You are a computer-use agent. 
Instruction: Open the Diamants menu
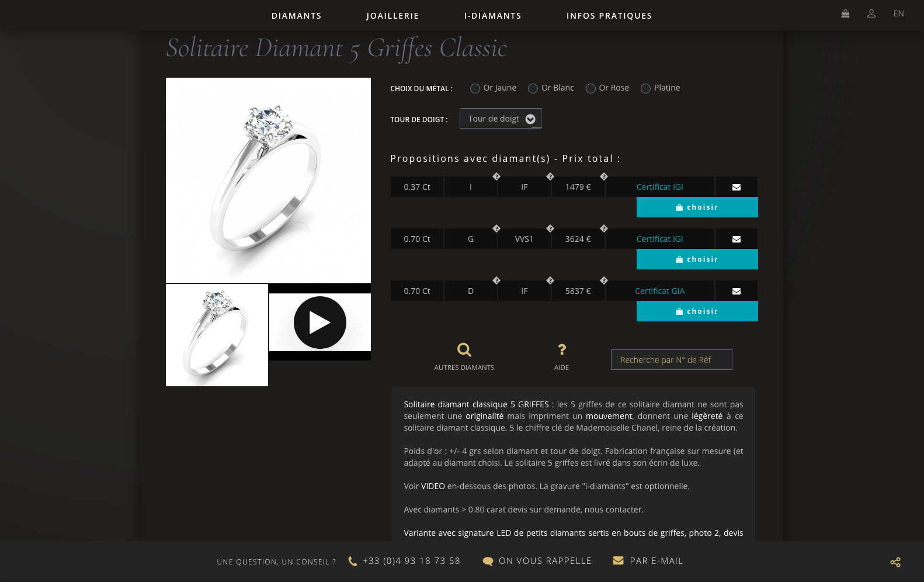click(x=297, y=16)
